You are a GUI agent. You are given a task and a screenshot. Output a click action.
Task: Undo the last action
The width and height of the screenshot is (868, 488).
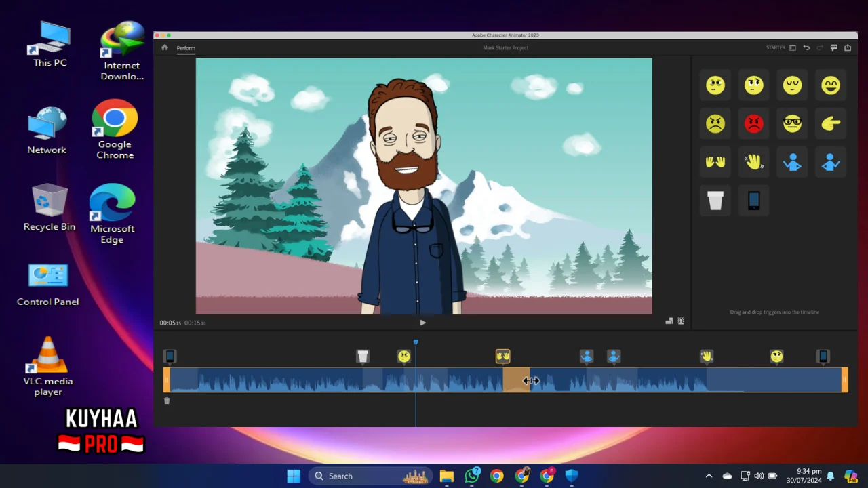pos(806,47)
